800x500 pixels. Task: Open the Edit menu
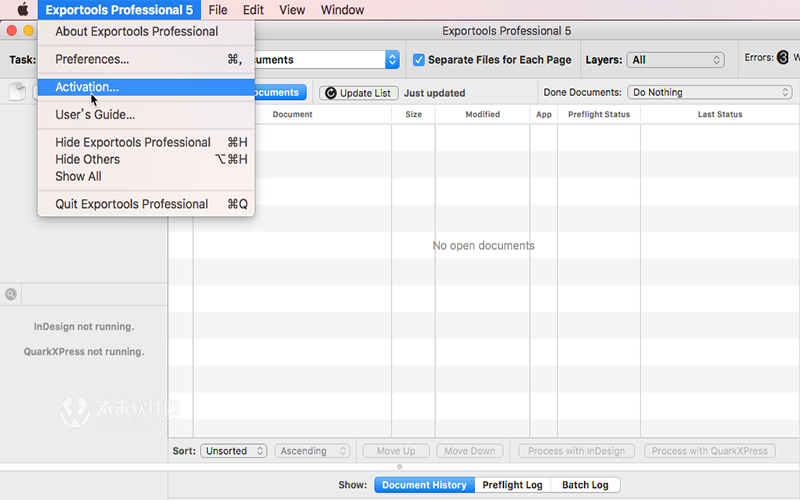click(253, 10)
